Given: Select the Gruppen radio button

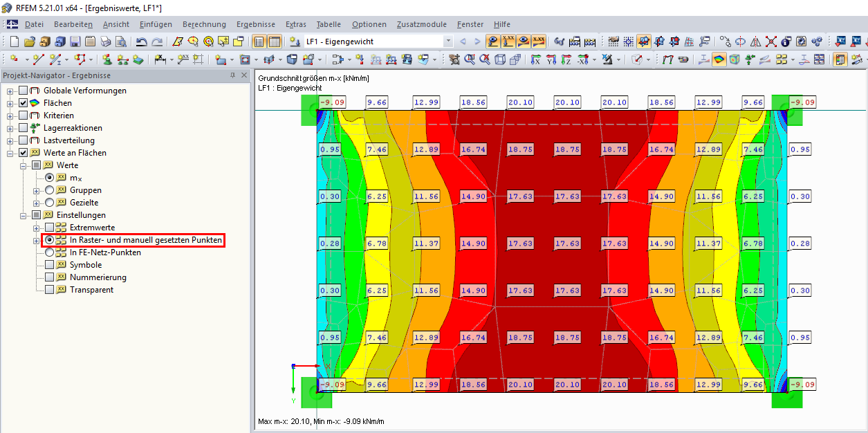Looking at the screenshot, I should coord(50,190).
